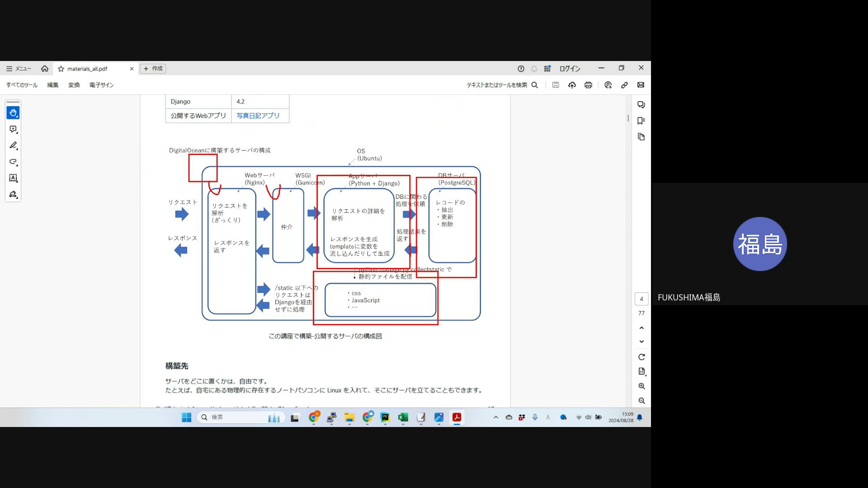
Task: Click the ログイン button
Action: [570, 69]
